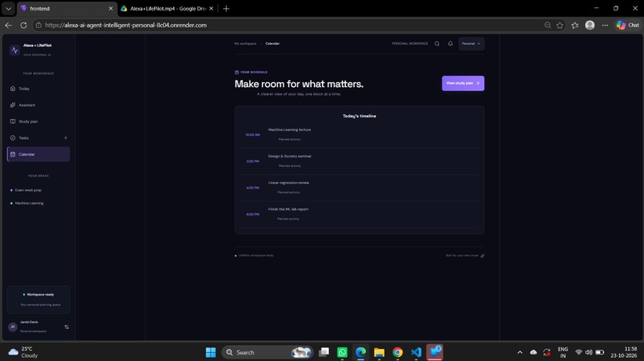Open a new browser tab
The image size is (644, 361).
(226, 9)
